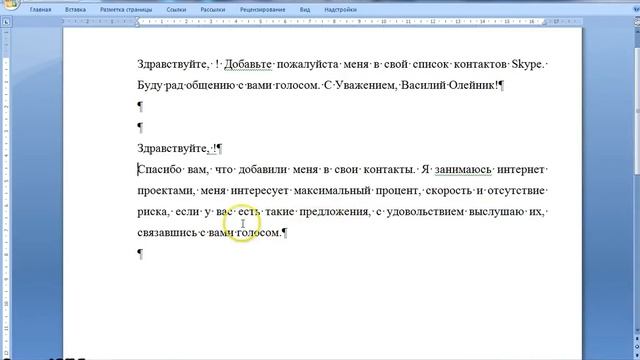Switch to the Вид tab

click(305, 9)
